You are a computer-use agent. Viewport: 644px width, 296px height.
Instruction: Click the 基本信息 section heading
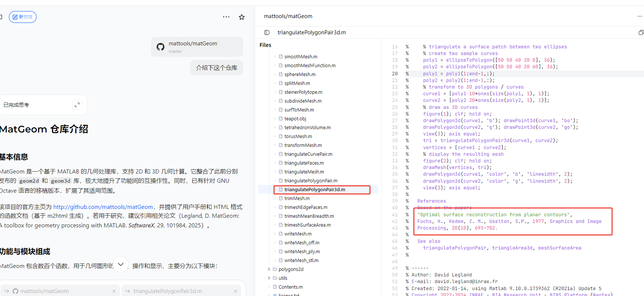14,157
